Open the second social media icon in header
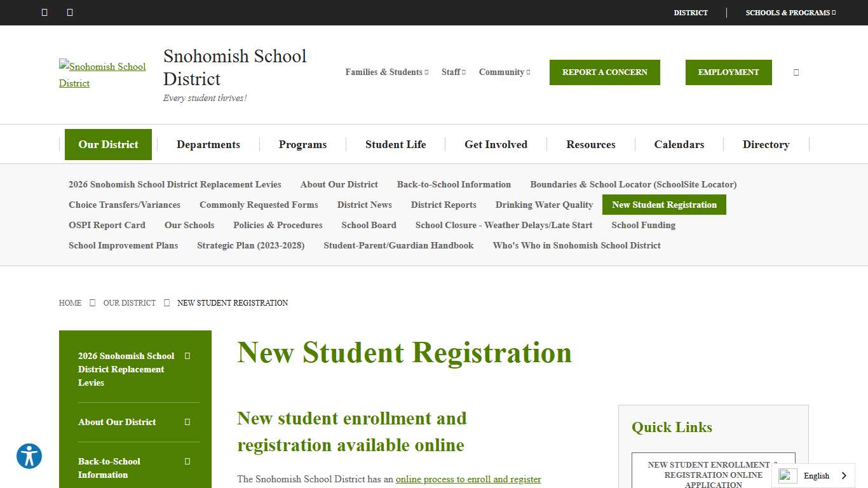868x488 pixels. [69, 12]
